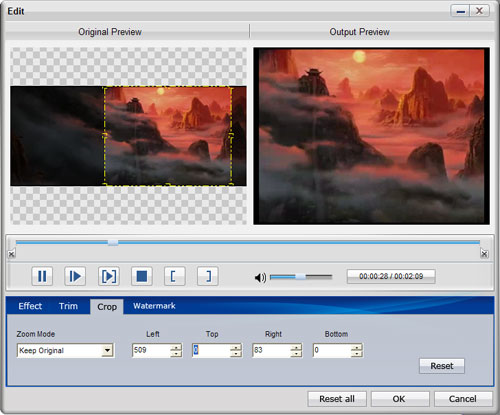Screen dimensions: 500x415
Task: Click OK to confirm edits
Action: point(400,399)
